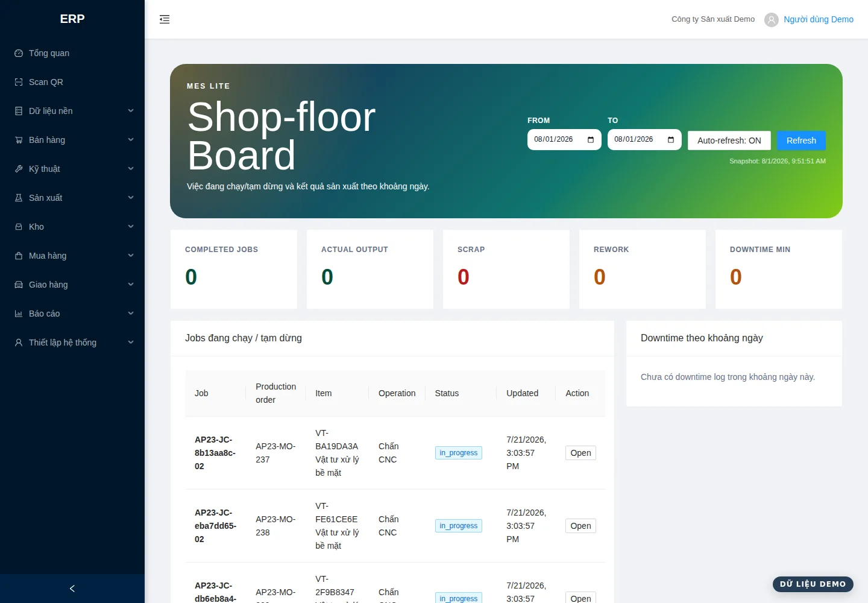Click the Báo cáo chart icon
The height and width of the screenshot is (603, 868).
tap(19, 314)
